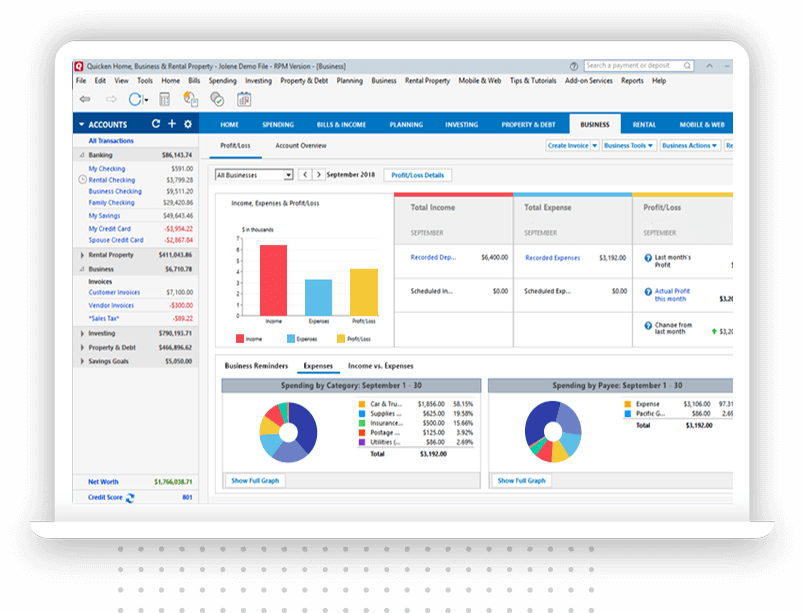Open the Reports menu
This screenshot has width=804, height=613.
pyautogui.click(x=632, y=80)
